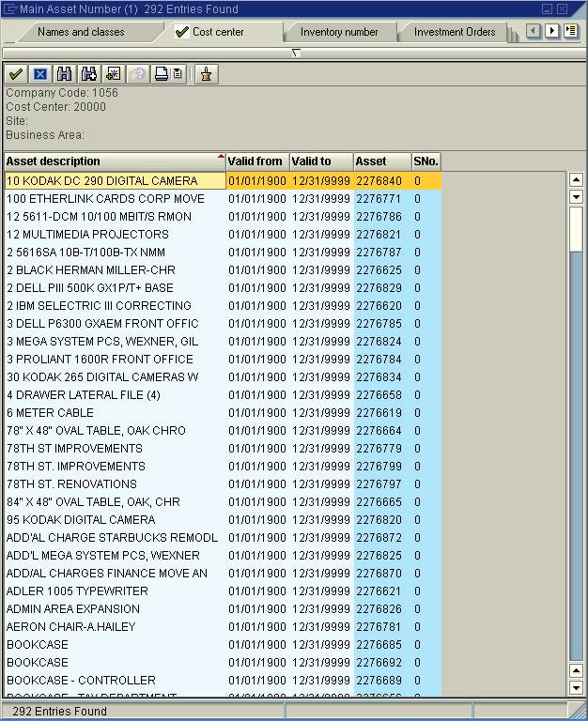Select row 10 KODAK DC 290 DIGITAL CAMERA
Screen dimensions: 588x721
(224, 180)
